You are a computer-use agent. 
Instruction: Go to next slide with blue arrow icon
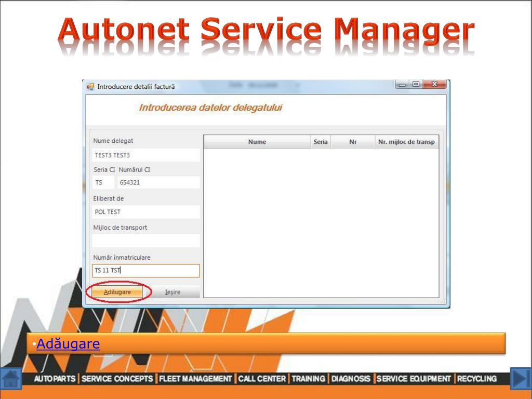[x=521, y=379]
